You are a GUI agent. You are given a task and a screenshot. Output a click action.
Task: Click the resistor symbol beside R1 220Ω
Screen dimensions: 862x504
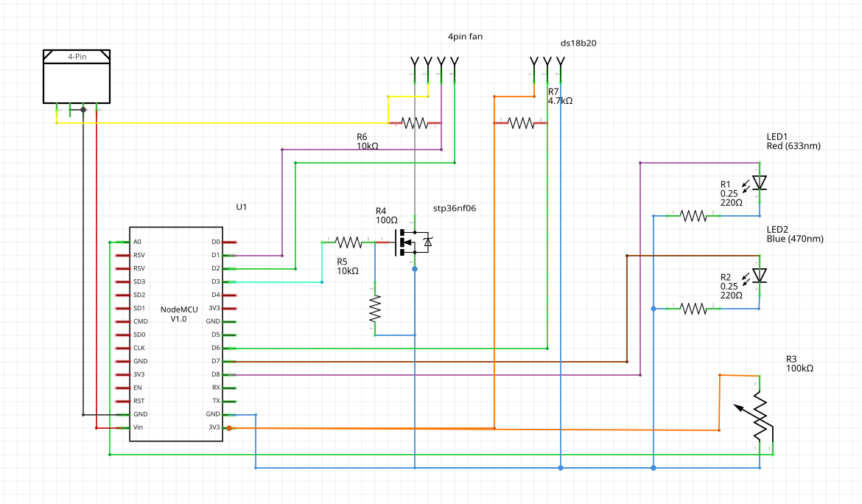(693, 215)
